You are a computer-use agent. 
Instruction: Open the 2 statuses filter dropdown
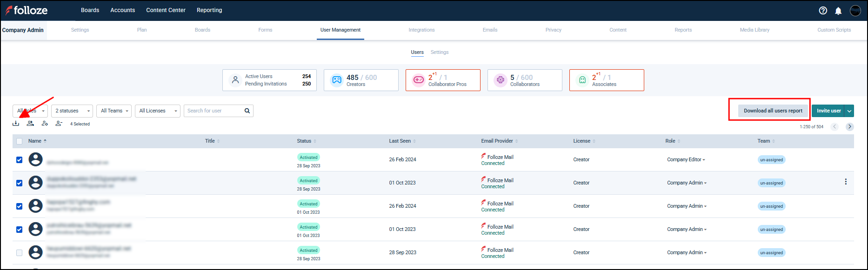click(72, 111)
